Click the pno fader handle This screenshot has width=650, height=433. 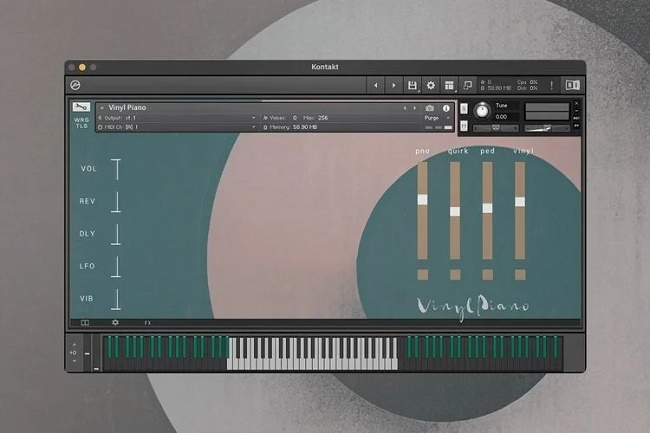(422, 200)
